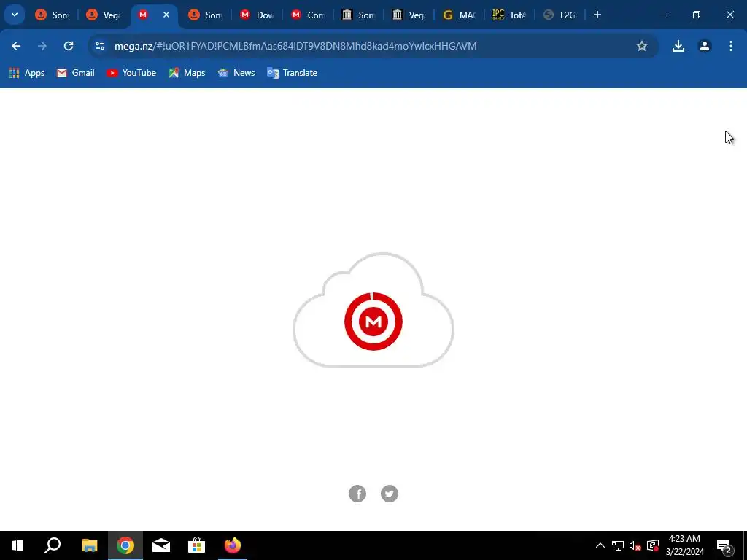Switch to the MEGA 'Com' tab

(307, 15)
